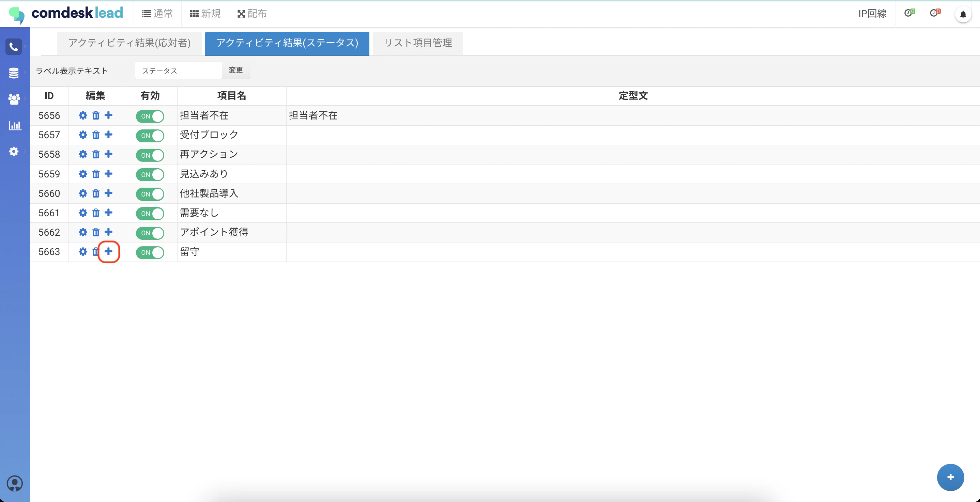
Task: Toggle the ON switch for 留守
Action: [x=150, y=252]
